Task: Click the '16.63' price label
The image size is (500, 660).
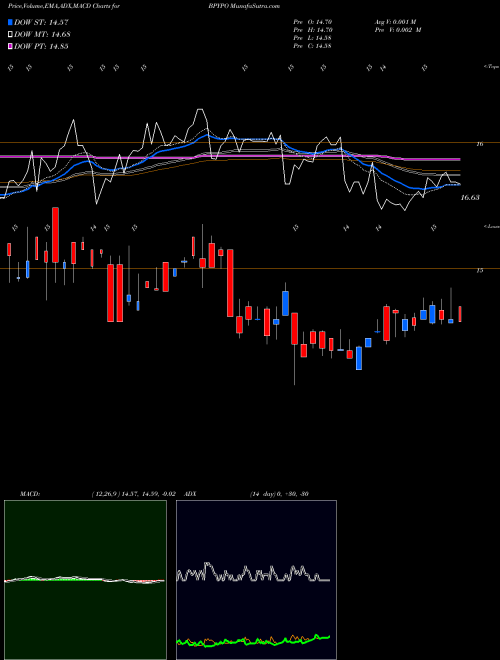Action: tap(470, 197)
